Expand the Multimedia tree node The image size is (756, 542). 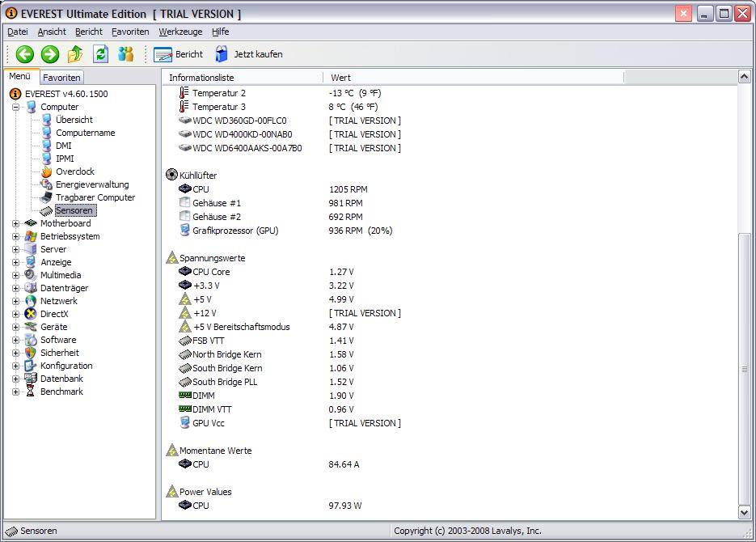click(x=15, y=275)
